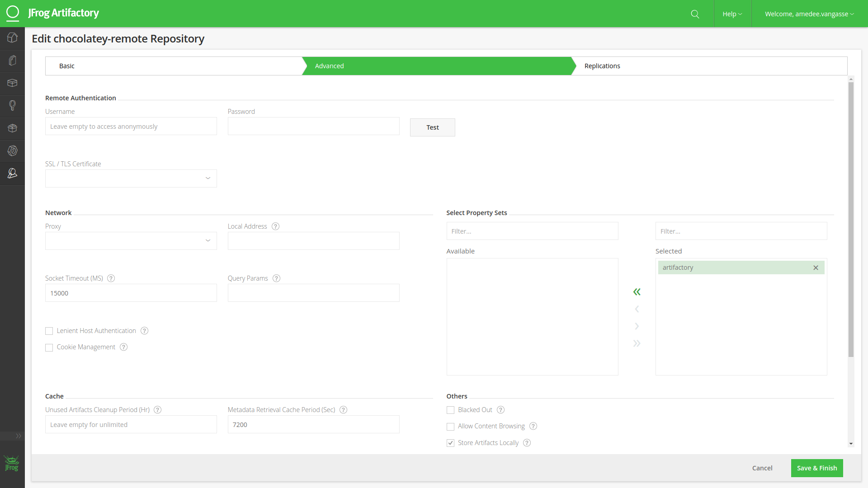Focus the Query Params field
This screenshot has width=868, height=488.
[x=314, y=293]
